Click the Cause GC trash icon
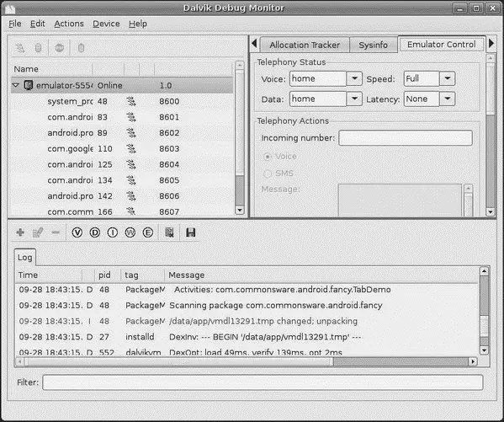The image size is (504, 422). (81, 48)
